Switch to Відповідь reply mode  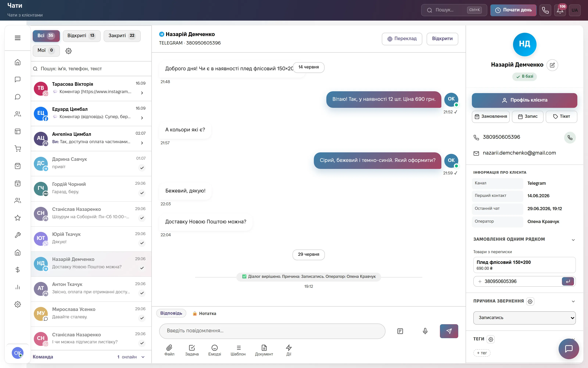[171, 313]
